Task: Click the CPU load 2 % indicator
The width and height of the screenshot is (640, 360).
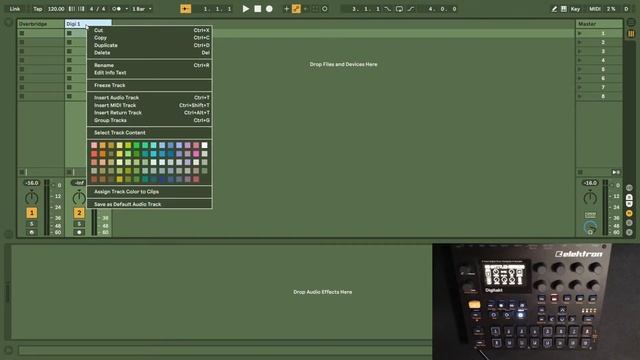Action: point(611,9)
